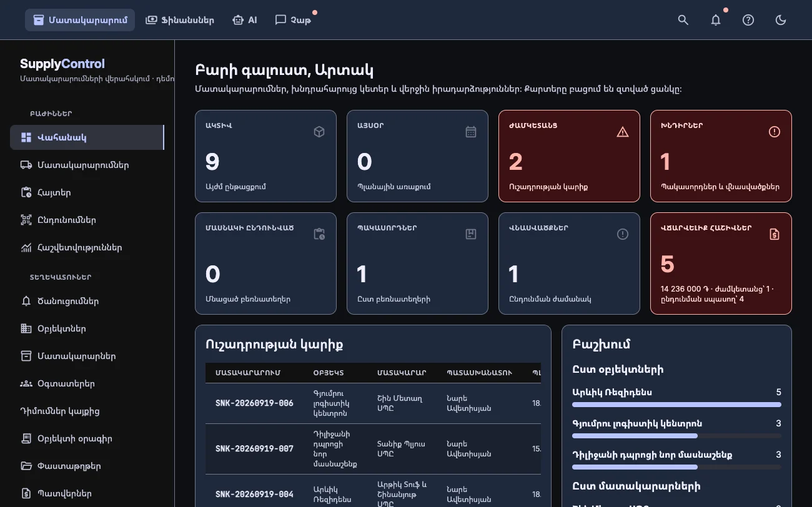Viewport: 812px width, 507px height.
Task: Click the ՊԱՏԱՍԽԱՆԱՏՈՒ column header
Action: pyautogui.click(x=479, y=373)
